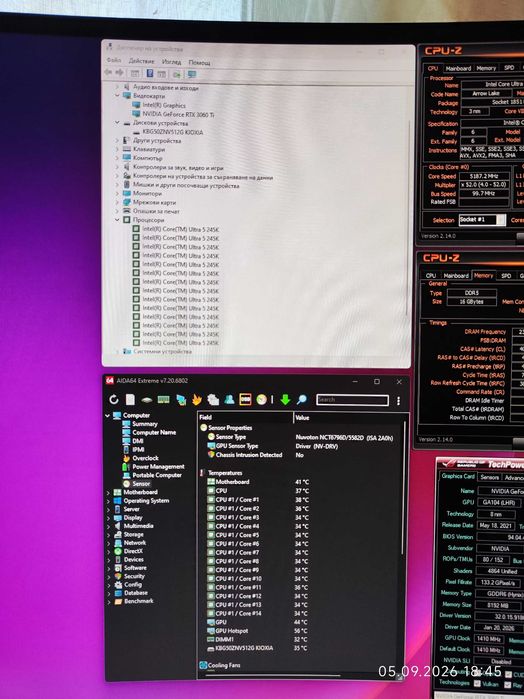Select Overclock in AIDA64 tree
Screen dimensions: 524x699
145,458
